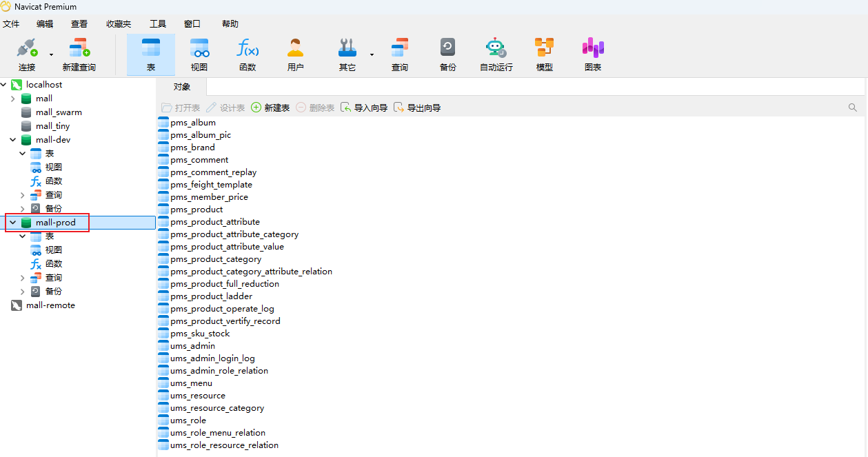Open the 视图 views toolbar icon

click(x=199, y=54)
